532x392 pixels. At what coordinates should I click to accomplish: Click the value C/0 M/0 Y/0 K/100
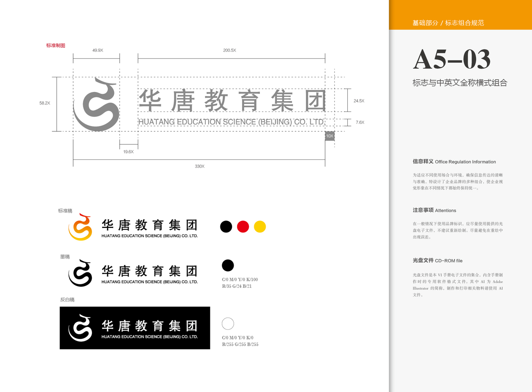(x=240, y=279)
